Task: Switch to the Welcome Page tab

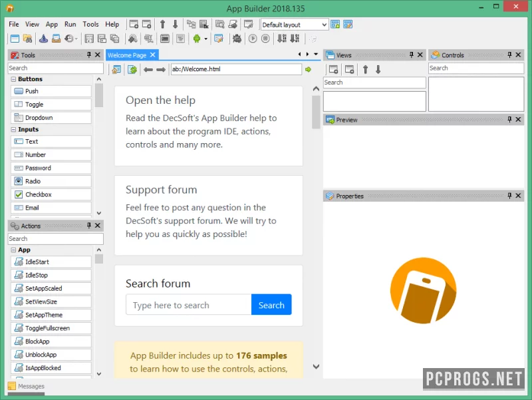Action: (x=127, y=55)
